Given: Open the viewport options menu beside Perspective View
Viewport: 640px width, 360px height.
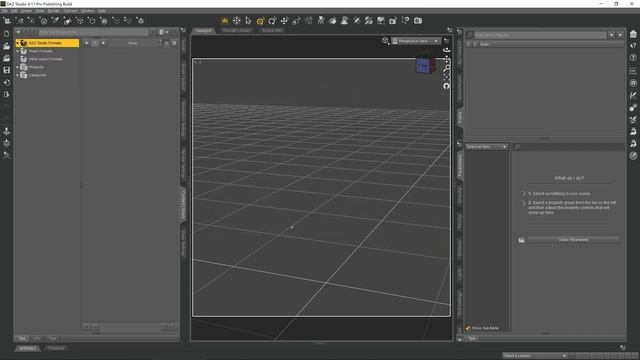Looking at the screenshot, I should click(446, 41).
